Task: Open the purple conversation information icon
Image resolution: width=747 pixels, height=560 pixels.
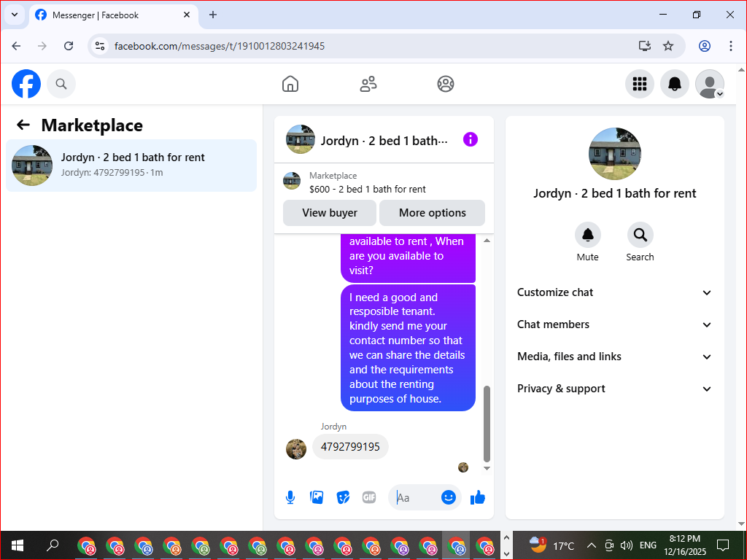Action: click(x=471, y=139)
